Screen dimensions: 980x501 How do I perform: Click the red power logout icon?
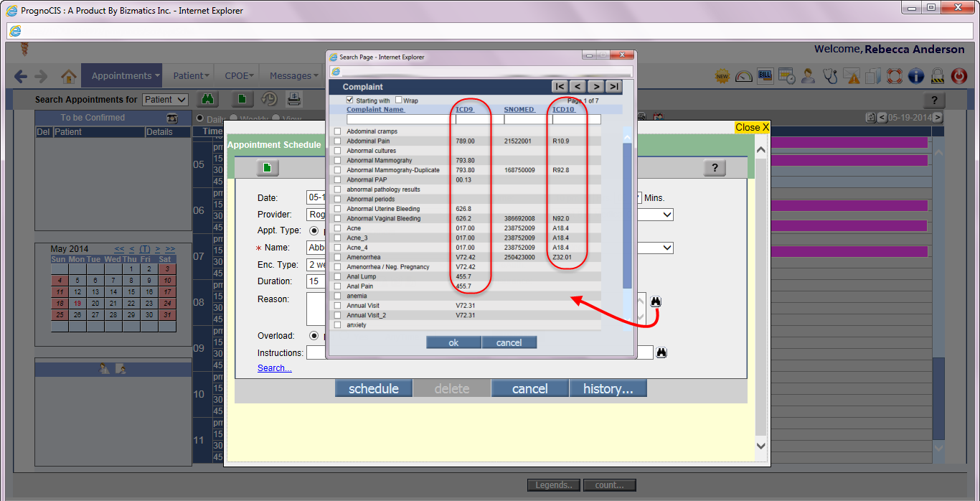(959, 76)
